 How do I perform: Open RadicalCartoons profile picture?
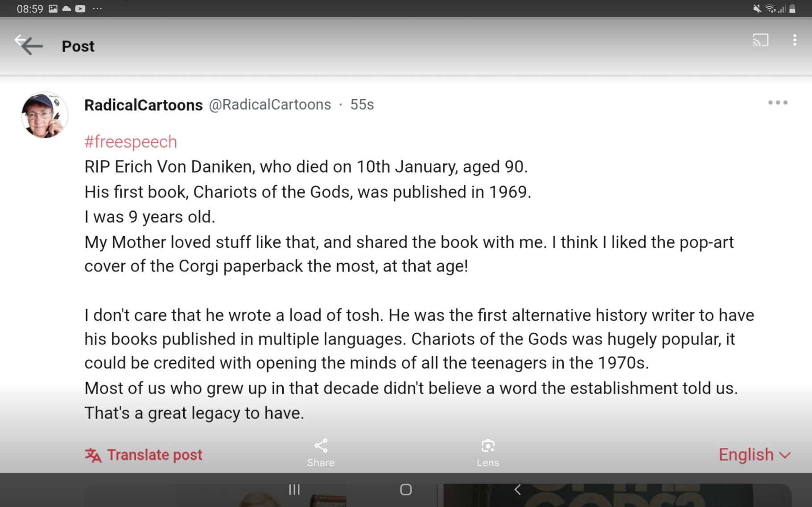click(44, 115)
